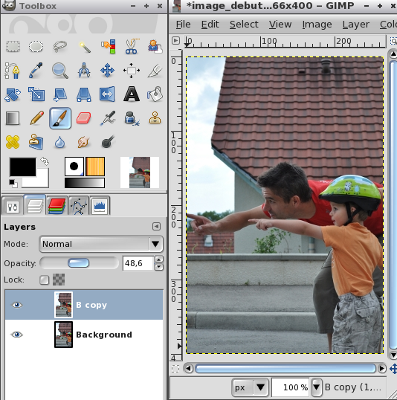Screen dimensions: 397x400
Task: Click the layer Opacity slider
Action: [x=79, y=263]
